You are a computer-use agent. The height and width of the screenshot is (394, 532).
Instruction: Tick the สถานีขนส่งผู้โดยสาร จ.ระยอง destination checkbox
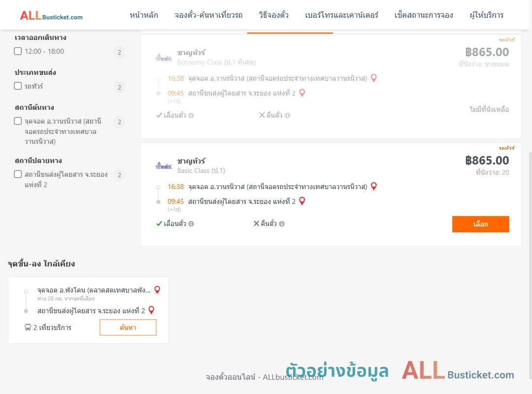point(18,174)
